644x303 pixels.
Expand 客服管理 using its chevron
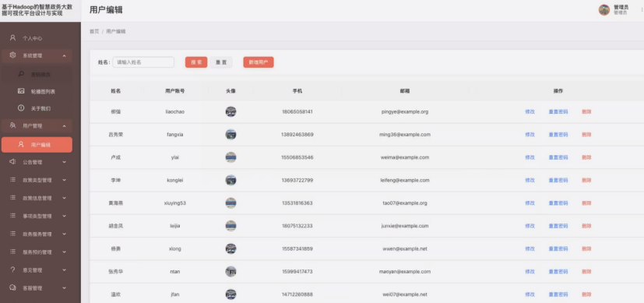click(65, 288)
